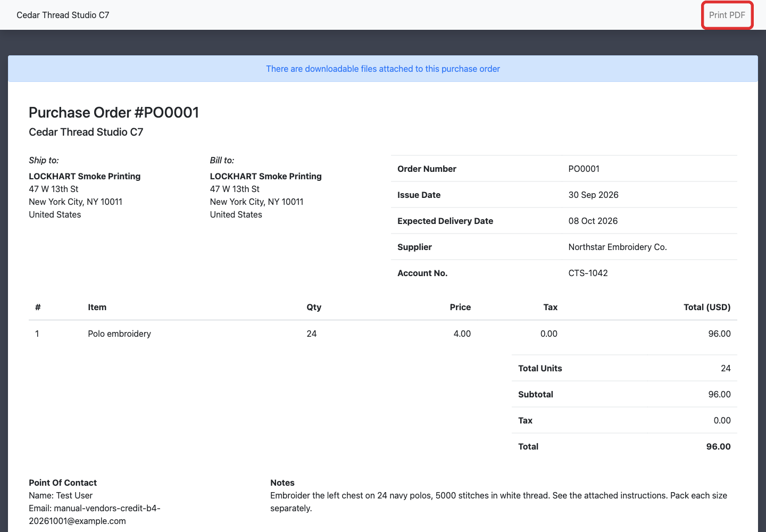Select the order number value PO0001

tap(584, 169)
